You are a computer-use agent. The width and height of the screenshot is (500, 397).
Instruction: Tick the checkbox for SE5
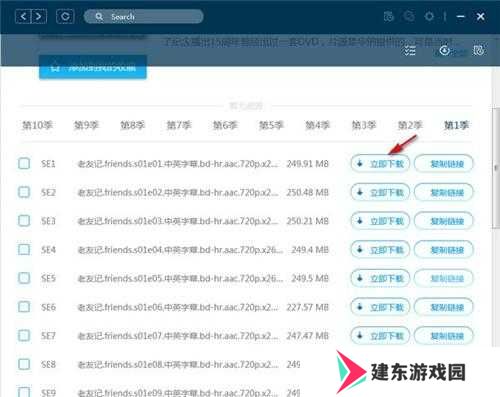click(24, 278)
